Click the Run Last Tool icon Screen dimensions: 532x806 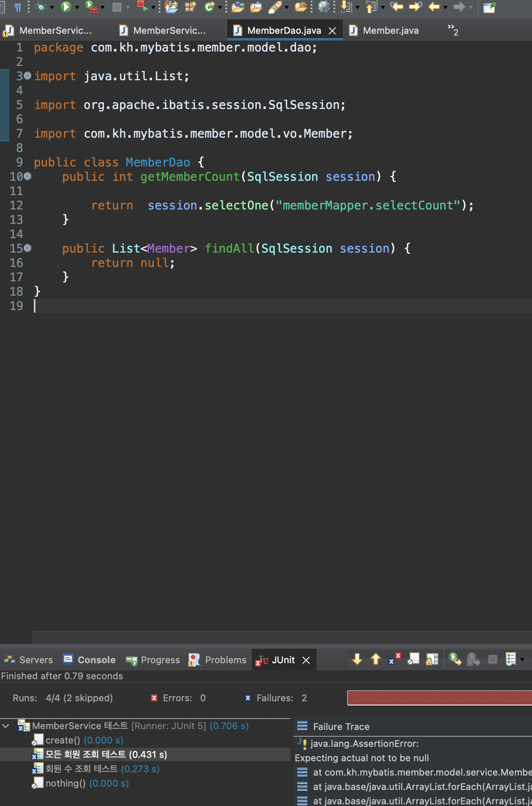point(143,6)
